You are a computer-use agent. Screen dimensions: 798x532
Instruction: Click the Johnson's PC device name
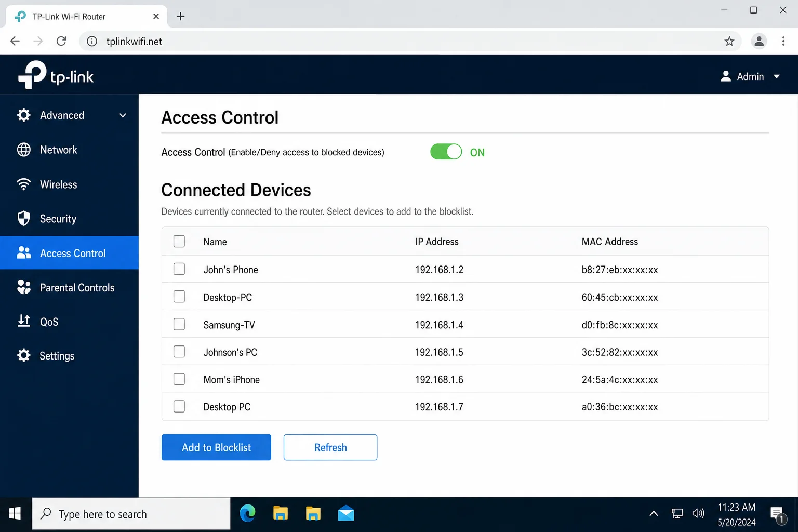[230, 352]
